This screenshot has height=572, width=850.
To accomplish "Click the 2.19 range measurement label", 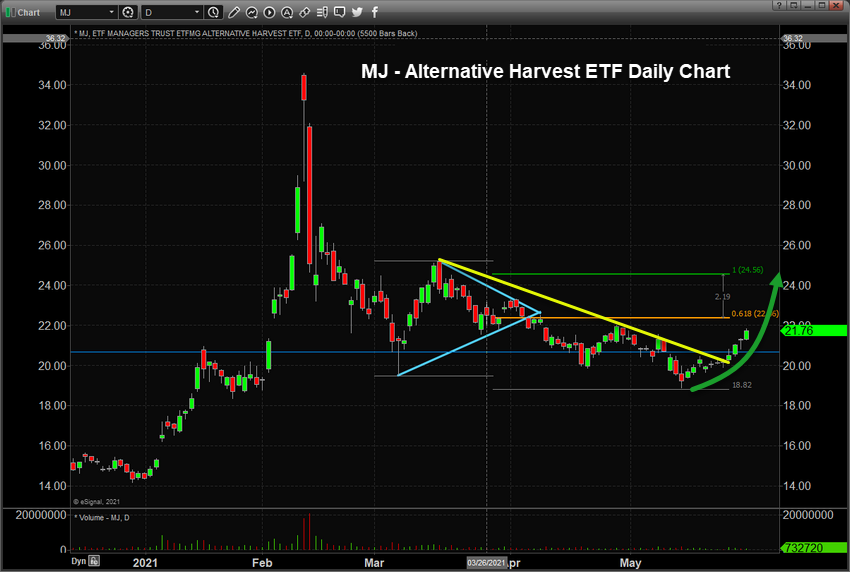I will pos(722,297).
